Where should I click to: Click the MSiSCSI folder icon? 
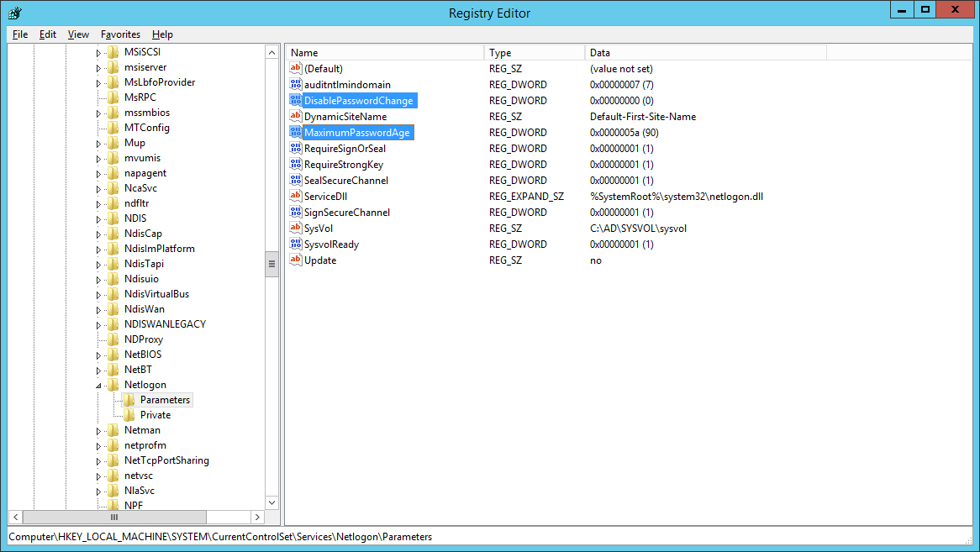pyautogui.click(x=113, y=52)
